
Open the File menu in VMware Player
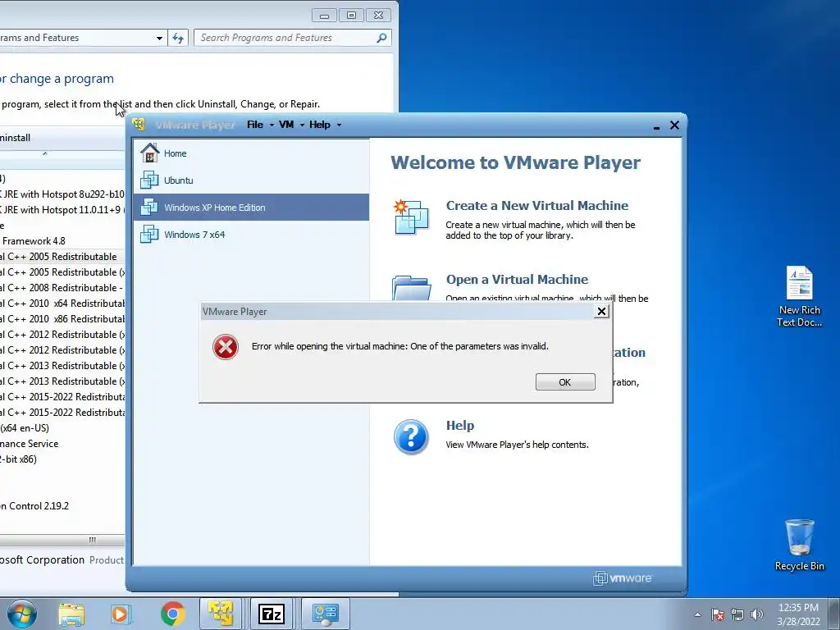(x=255, y=125)
